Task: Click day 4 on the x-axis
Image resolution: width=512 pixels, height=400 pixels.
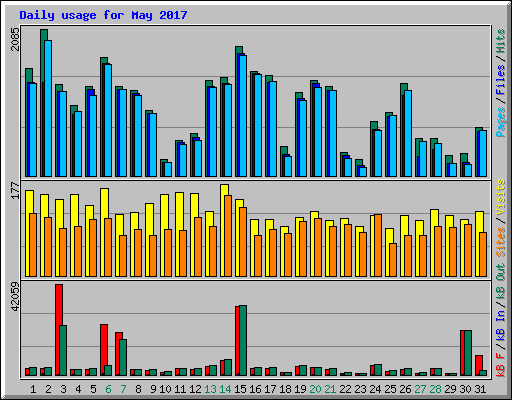Action: (78, 389)
